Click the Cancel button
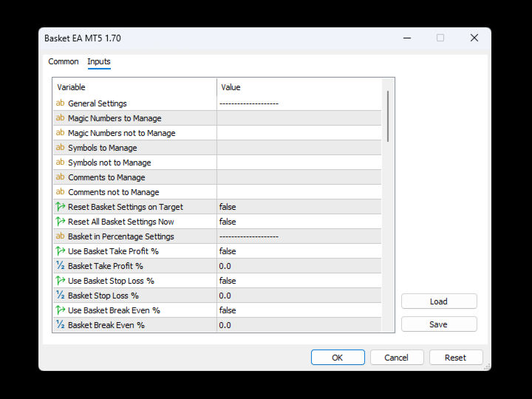Viewport: 532px width, 399px height. [x=397, y=358]
